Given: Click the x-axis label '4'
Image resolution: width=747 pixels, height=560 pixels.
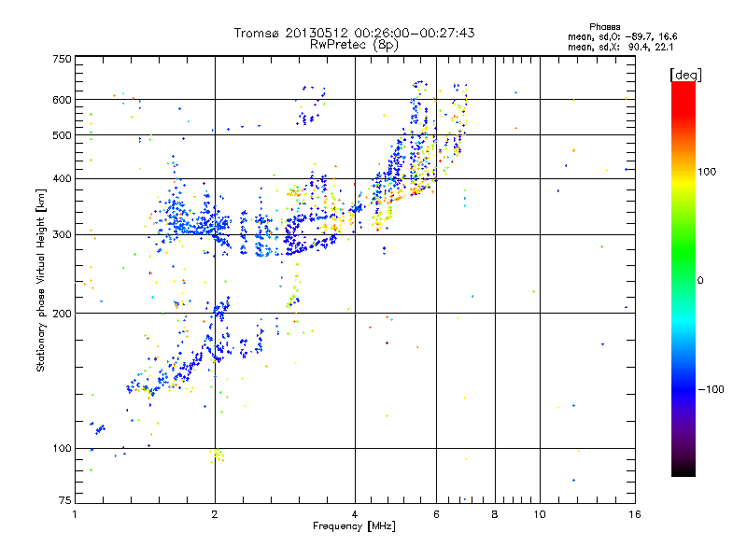Looking at the screenshot, I should pos(355,514).
